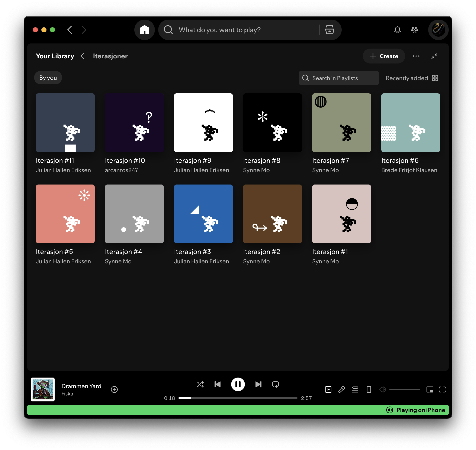Toggle the By you filter chip
Image resolution: width=476 pixels, height=450 pixels.
[48, 78]
